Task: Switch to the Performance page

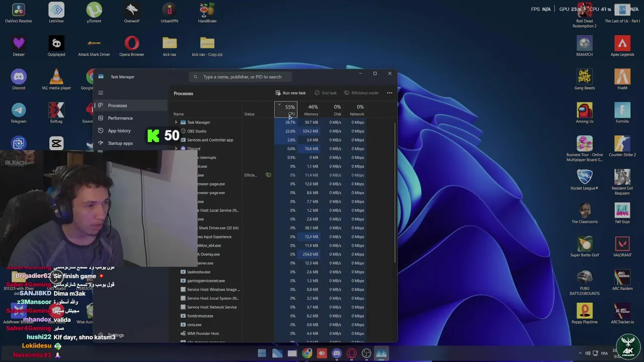Action: 131,118
